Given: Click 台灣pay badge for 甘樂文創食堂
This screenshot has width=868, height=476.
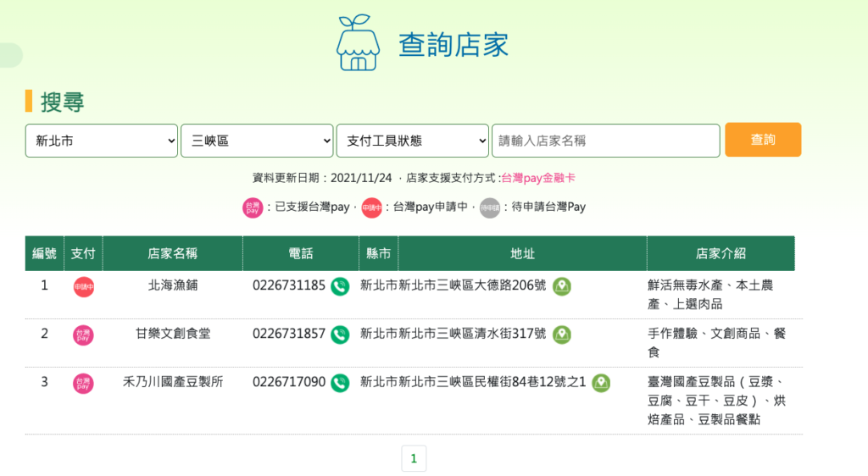Looking at the screenshot, I should pos(83,335).
